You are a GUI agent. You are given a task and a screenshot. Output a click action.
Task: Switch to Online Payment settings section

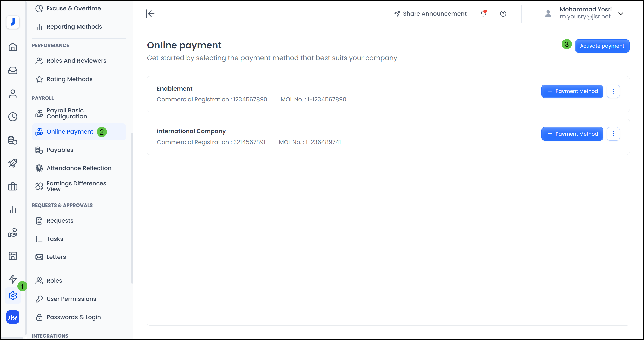[70, 131]
